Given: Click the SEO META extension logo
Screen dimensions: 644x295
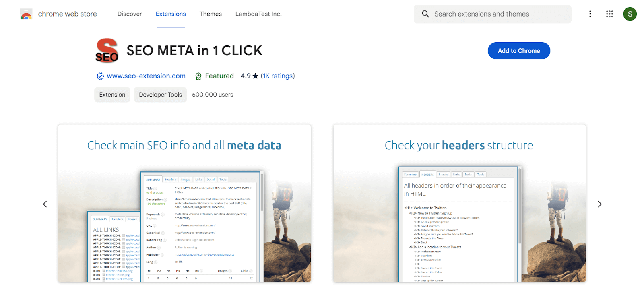Looking at the screenshot, I should click(x=107, y=51).
